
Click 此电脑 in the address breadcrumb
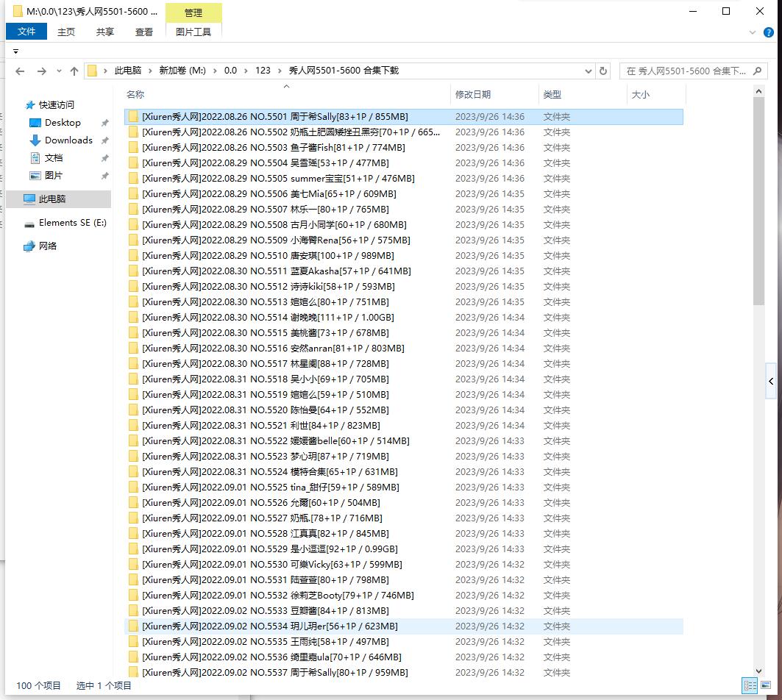coord(128,71)
